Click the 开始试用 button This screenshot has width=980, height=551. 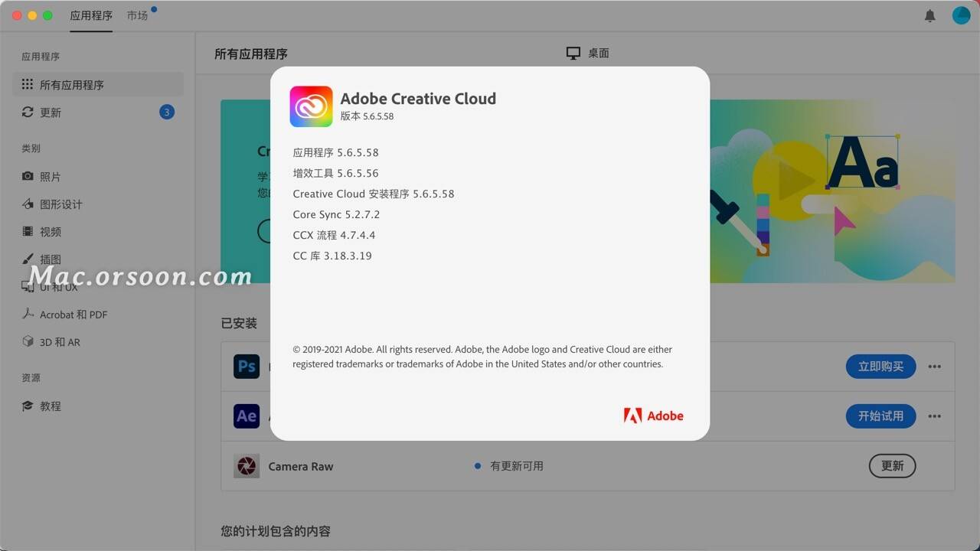click(880, 416)
